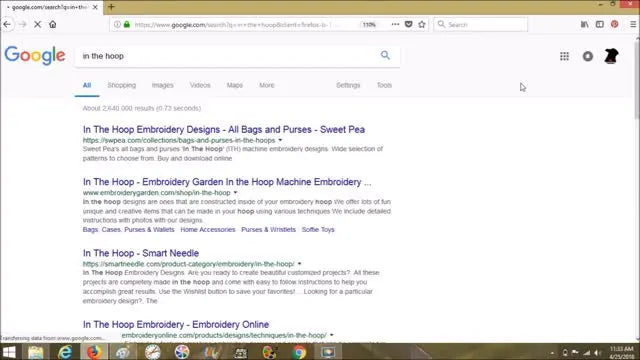Open the Firefox hamburger menu
This screenshot has height=360, width=640.
coord(633,24)
